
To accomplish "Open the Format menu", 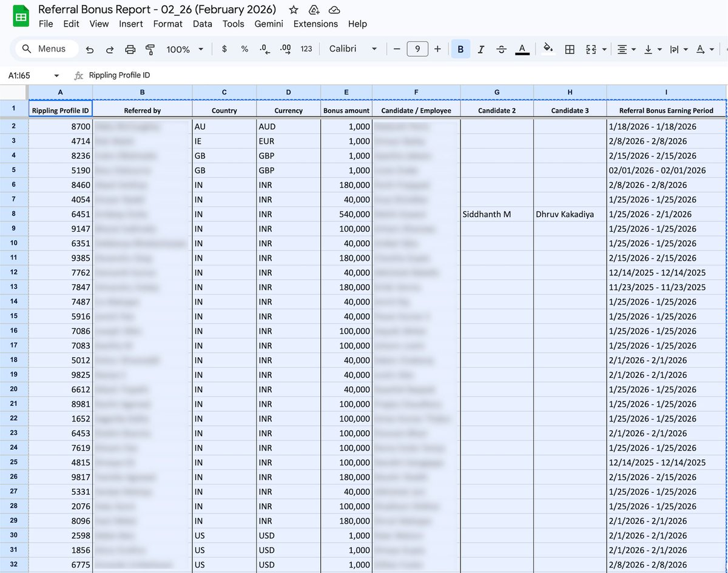I will click(168, 24).
